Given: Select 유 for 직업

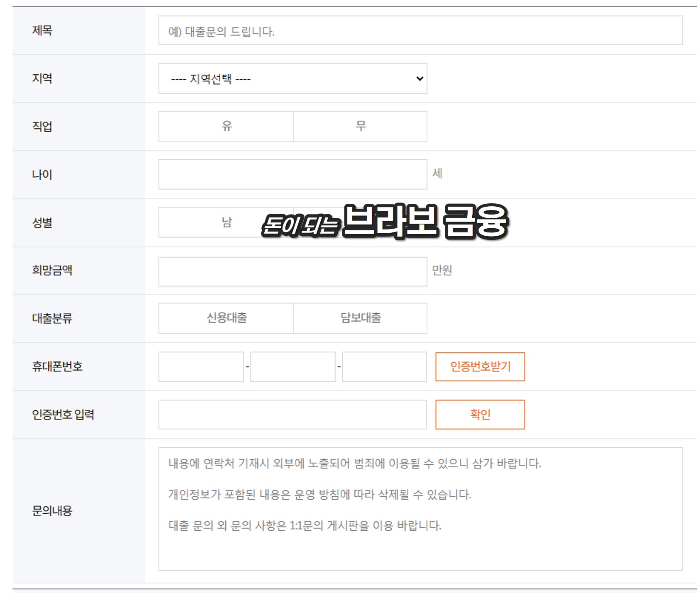Looking at the screenshot, I should click(226, 127).
